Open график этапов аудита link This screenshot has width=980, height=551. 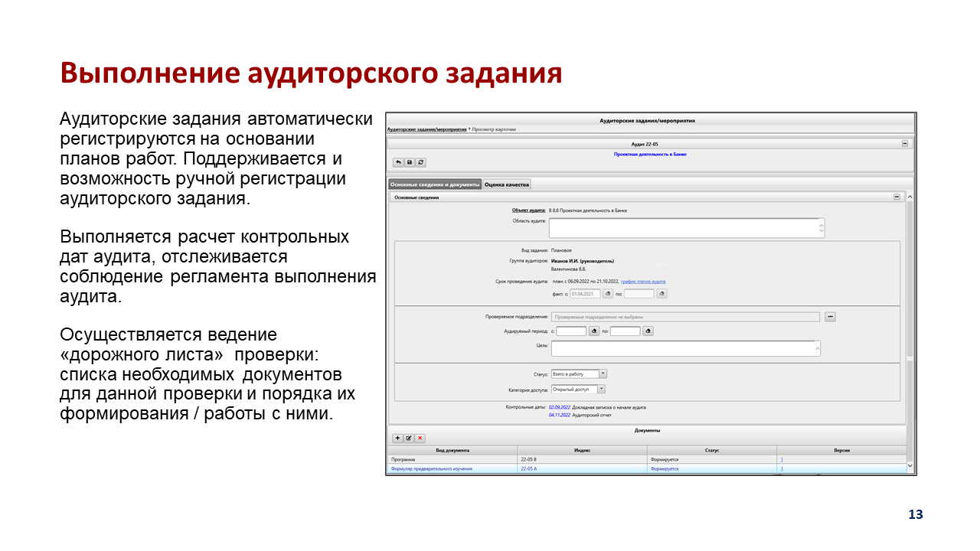tap(643, 282)
